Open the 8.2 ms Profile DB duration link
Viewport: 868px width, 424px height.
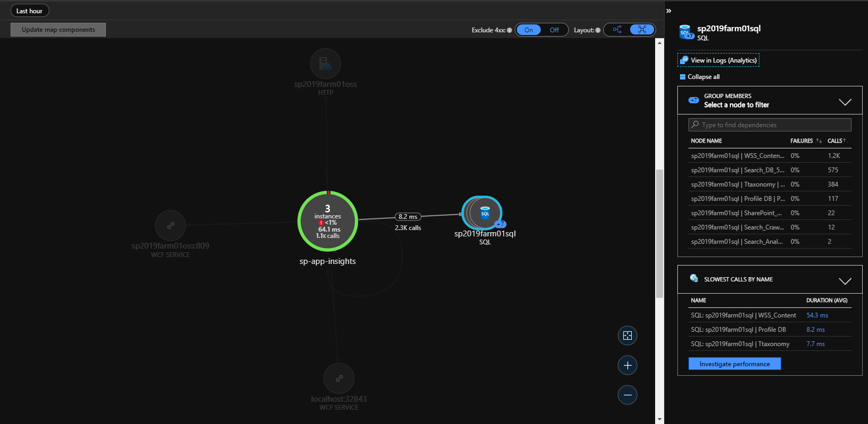(816, 330)
